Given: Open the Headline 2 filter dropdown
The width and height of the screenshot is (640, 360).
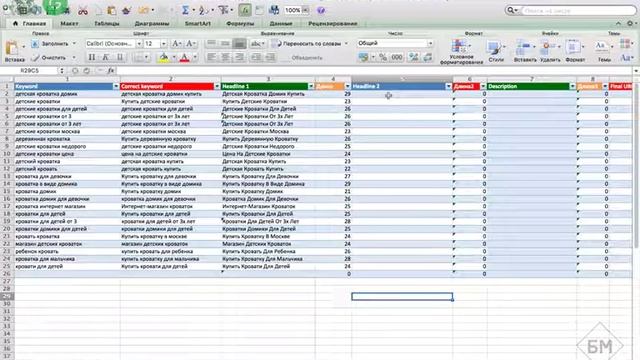Looking at the screenshot, I should [x=449, y=86].
